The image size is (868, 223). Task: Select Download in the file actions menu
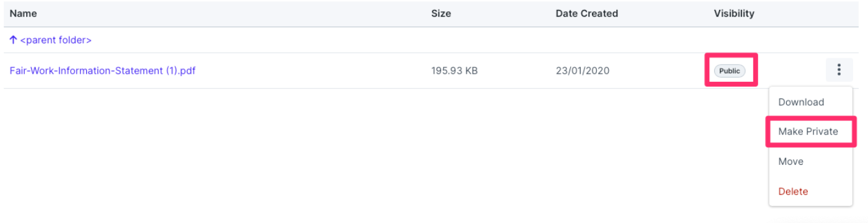point(801,102)
